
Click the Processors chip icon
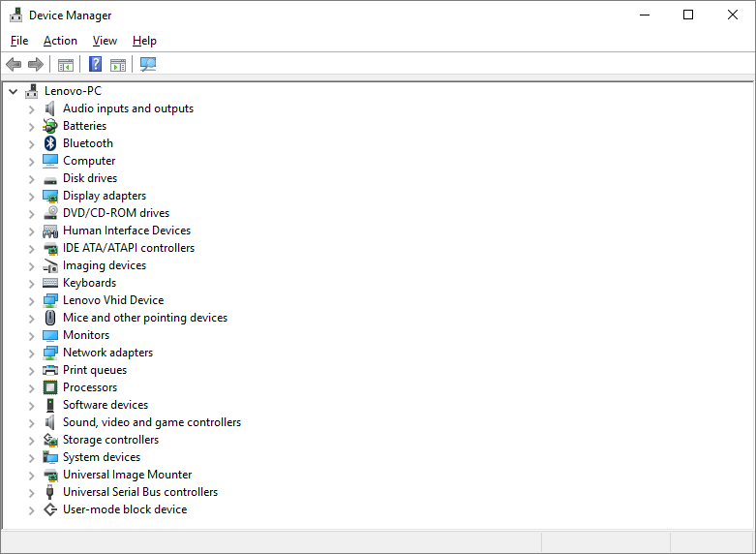point(50,387)
